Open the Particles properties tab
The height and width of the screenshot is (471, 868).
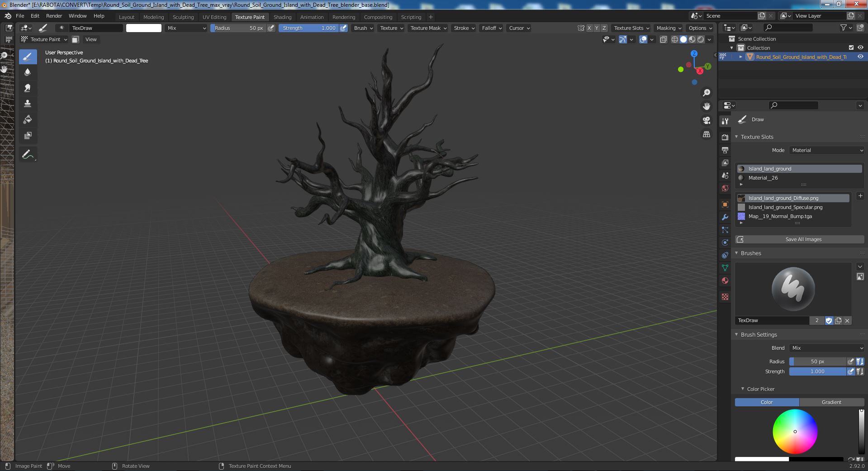coord(725,230)
